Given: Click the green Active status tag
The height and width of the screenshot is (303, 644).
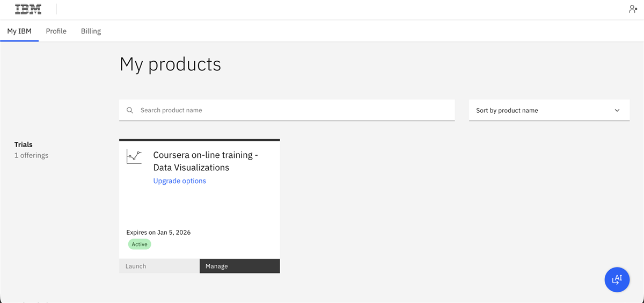Looking at the screenshot, I should click(x=140, y=244).
